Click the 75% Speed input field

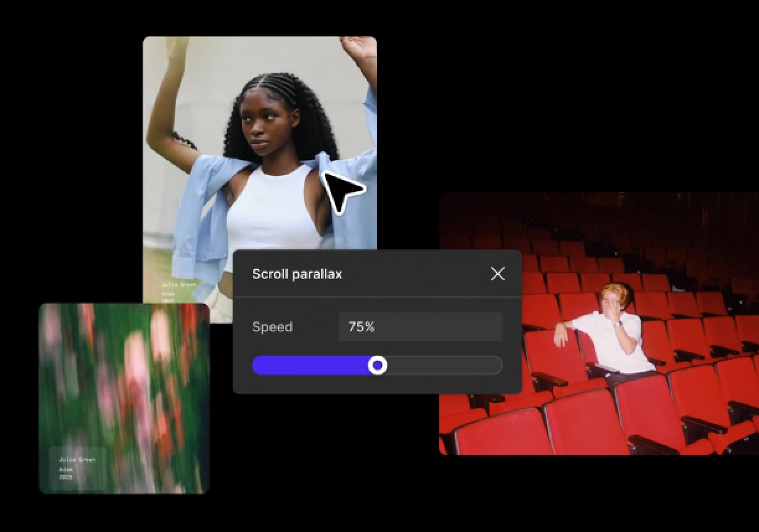(420, 326)
